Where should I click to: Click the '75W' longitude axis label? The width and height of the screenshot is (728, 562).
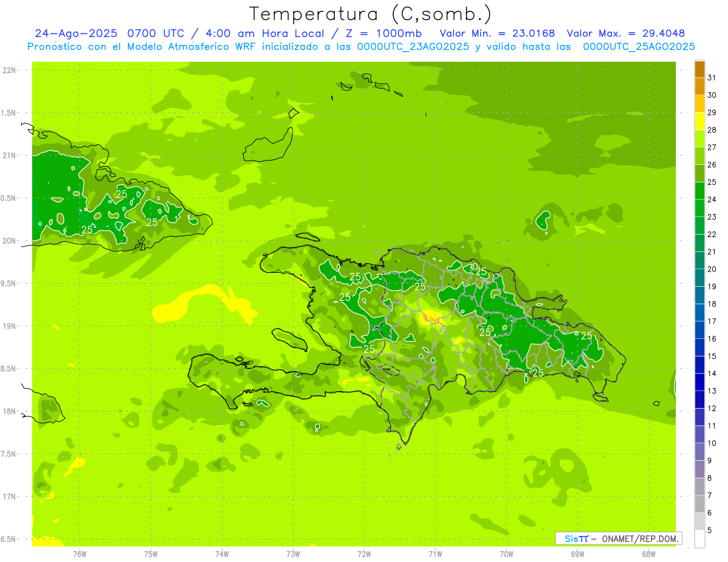point(151,554)
